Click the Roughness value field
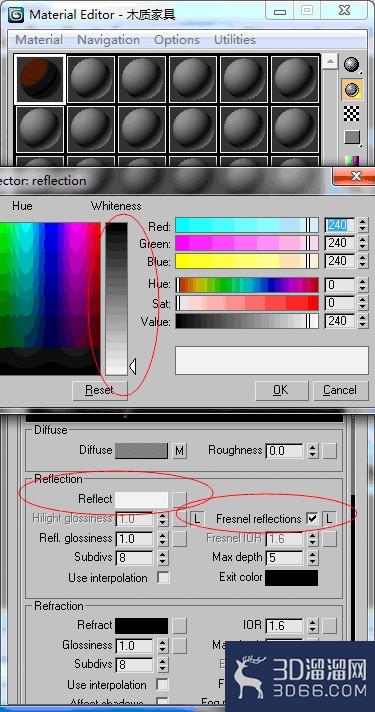375x712 pixels. click(285, 450)
